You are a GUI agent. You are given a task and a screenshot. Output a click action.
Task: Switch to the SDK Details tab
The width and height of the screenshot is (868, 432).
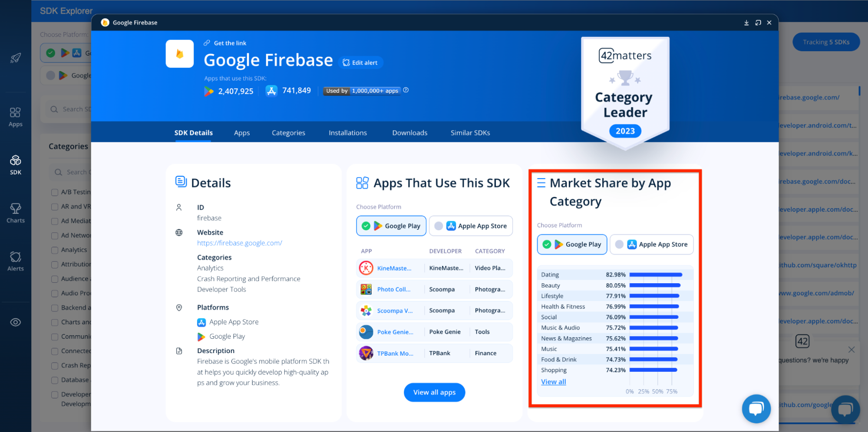coord(194,133)
